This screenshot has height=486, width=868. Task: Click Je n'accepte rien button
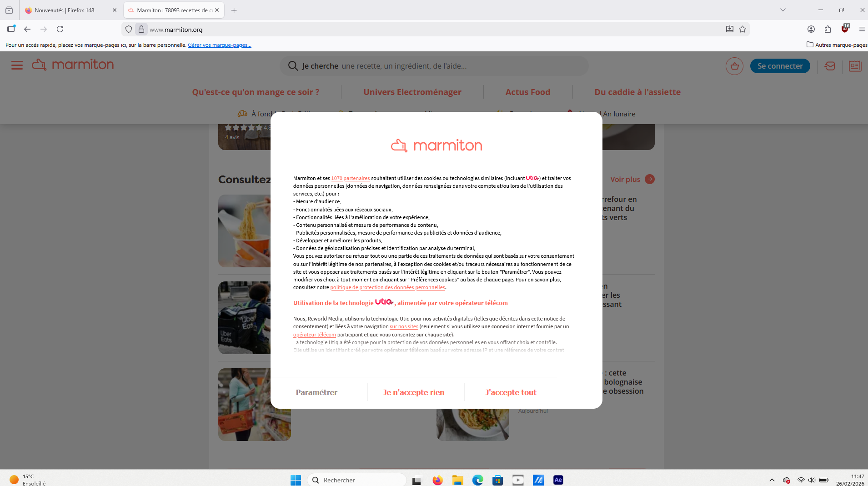413,392
